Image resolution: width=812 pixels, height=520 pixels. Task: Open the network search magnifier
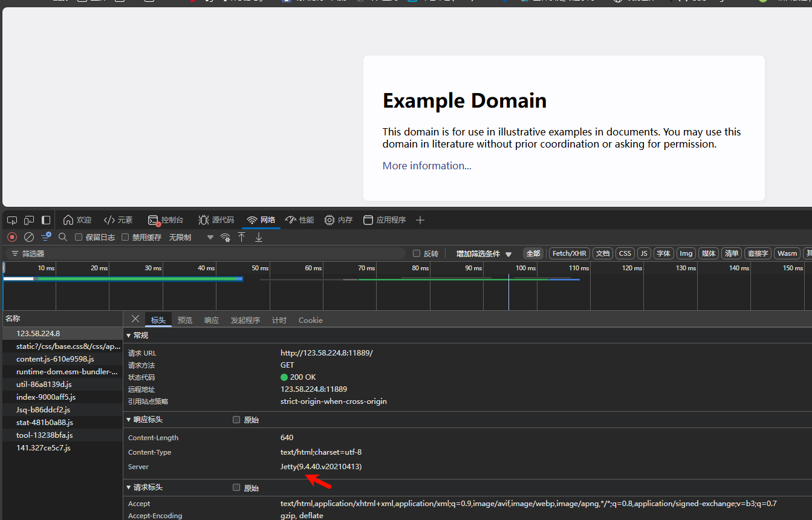coord(63,237)
